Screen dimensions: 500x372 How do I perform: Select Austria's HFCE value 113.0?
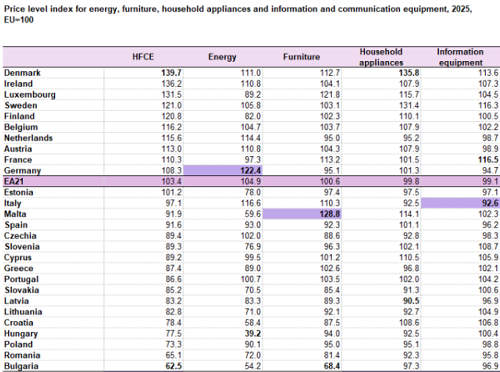point(171,149)
